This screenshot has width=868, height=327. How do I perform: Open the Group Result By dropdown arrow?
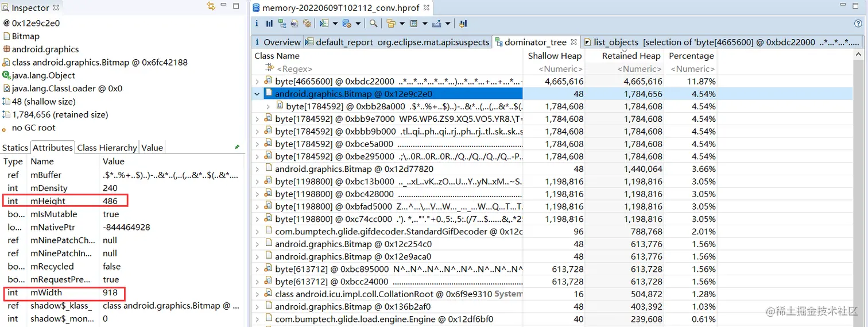click(402, 24)
